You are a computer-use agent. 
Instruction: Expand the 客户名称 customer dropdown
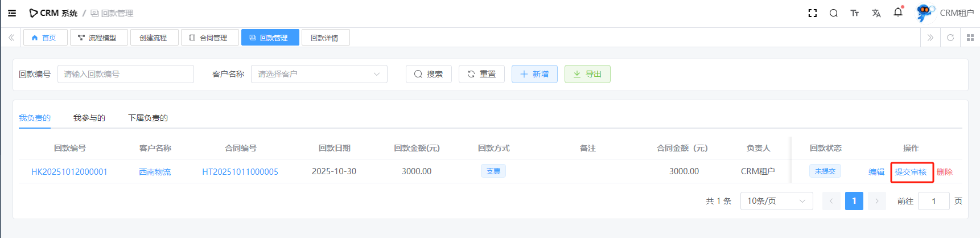click(x=319, y=74)
